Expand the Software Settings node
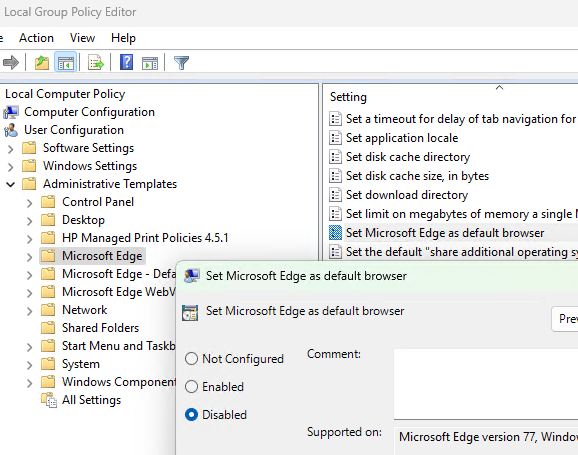 pyautogui.click(x=11, y=149)
